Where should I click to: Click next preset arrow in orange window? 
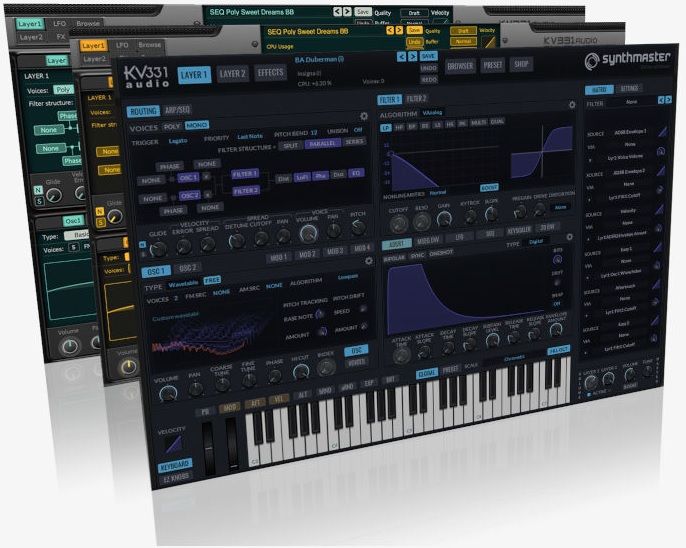point(399,30)
